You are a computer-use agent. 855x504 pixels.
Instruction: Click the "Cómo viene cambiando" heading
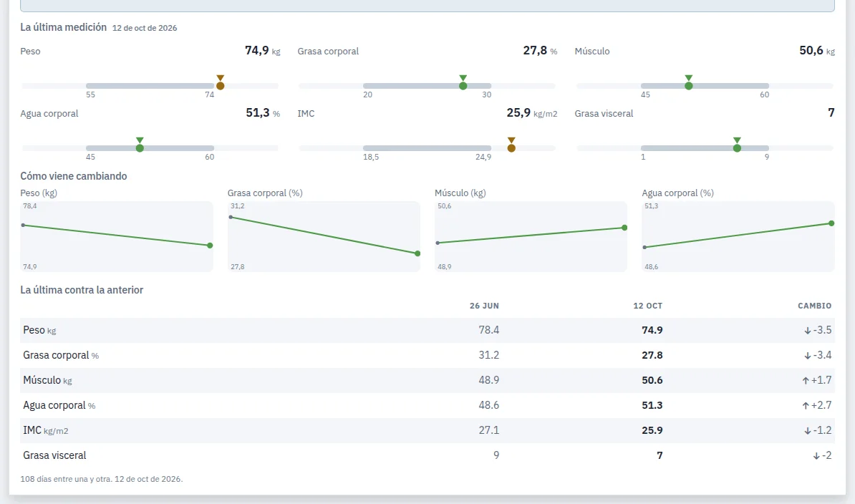point(74,176)
